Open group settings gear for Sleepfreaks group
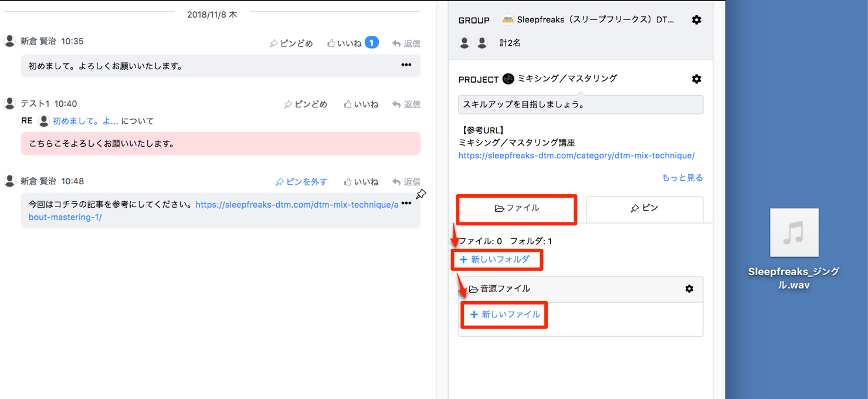868x399 pixels. point(696,20)
